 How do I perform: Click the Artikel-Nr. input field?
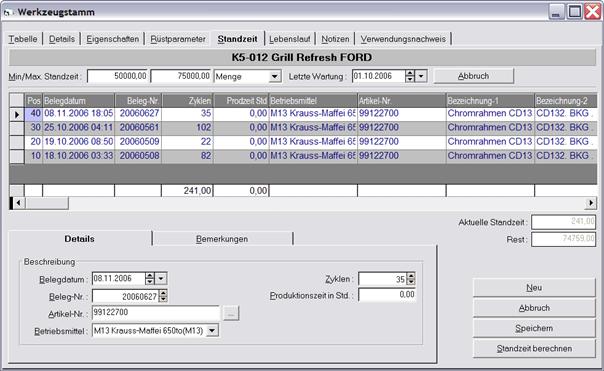(x=156, y=313)
